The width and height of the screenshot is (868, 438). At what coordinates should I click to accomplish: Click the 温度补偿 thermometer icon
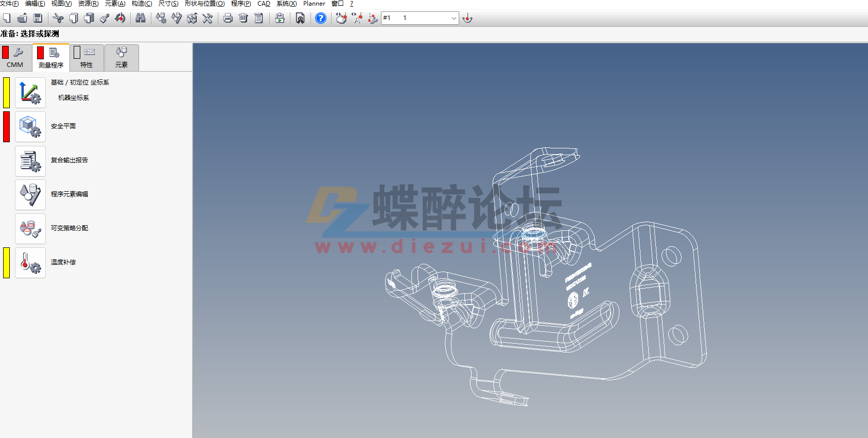coord(30,263)
